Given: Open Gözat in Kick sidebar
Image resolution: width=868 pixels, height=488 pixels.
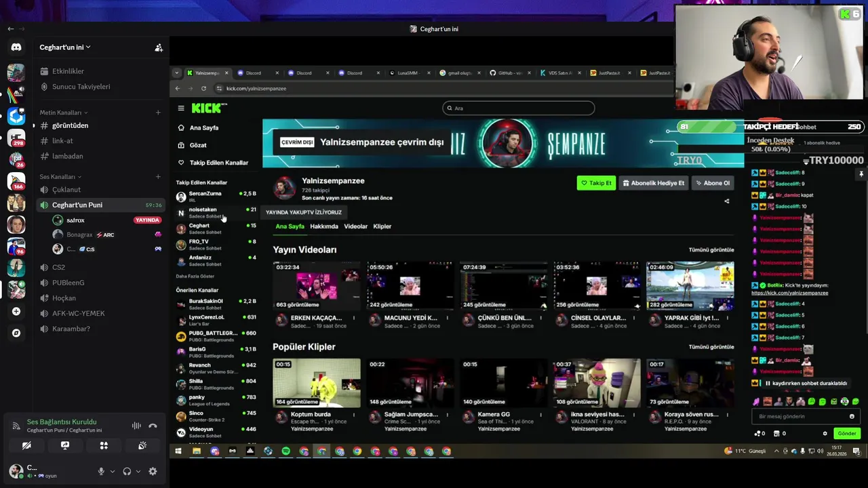Looking at the screenshot, I should coord(198,145).
